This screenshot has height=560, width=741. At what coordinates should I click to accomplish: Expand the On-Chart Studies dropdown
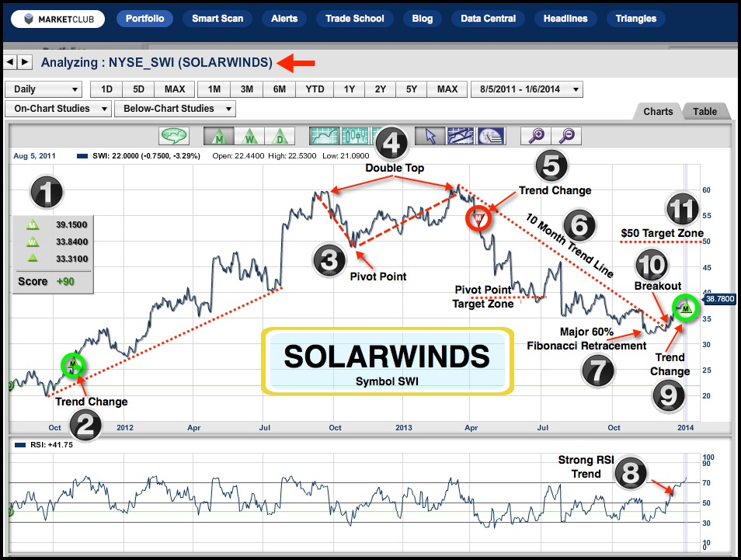57,109
